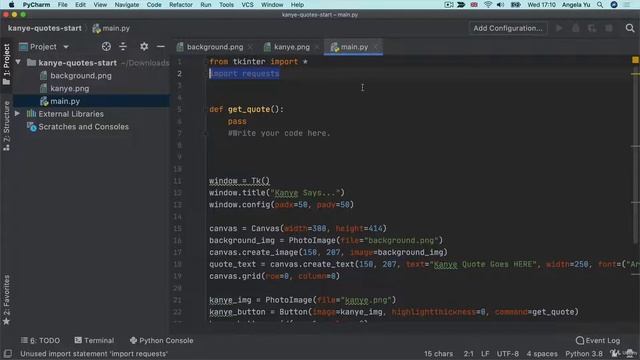Click the Stop square icon in toolbar
Image resolution: width=640 pixels, height=360 pixels.
coord(609,28)
